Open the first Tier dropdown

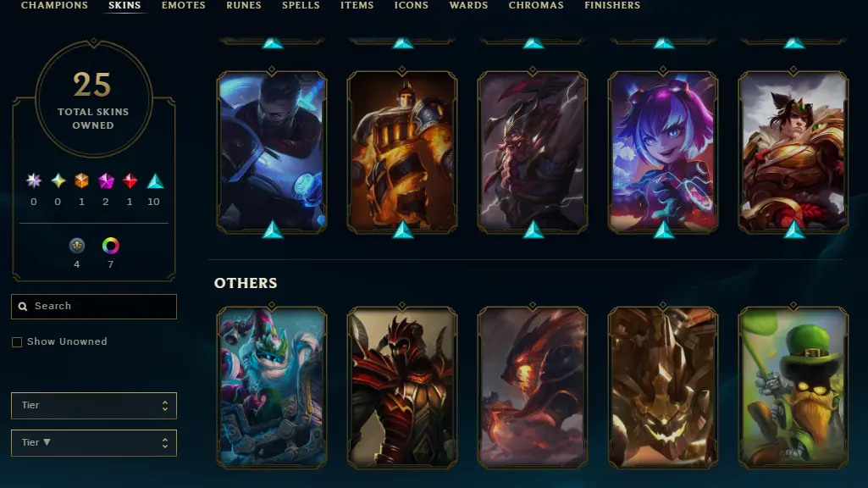coord(94,406)
